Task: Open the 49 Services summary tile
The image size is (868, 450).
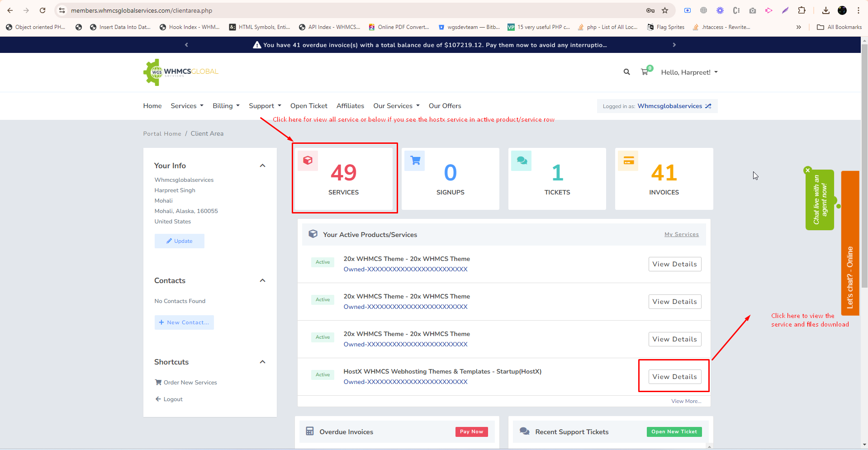Action: (344, 179)
